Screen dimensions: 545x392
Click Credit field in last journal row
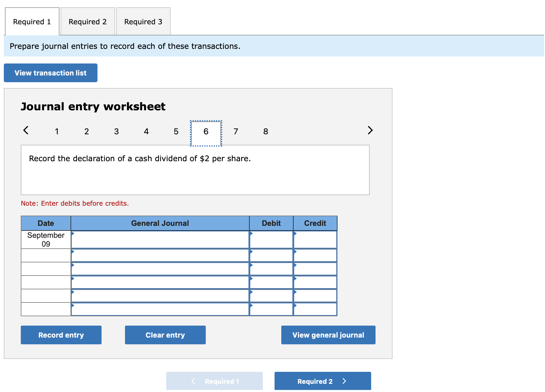pos(315,309)
